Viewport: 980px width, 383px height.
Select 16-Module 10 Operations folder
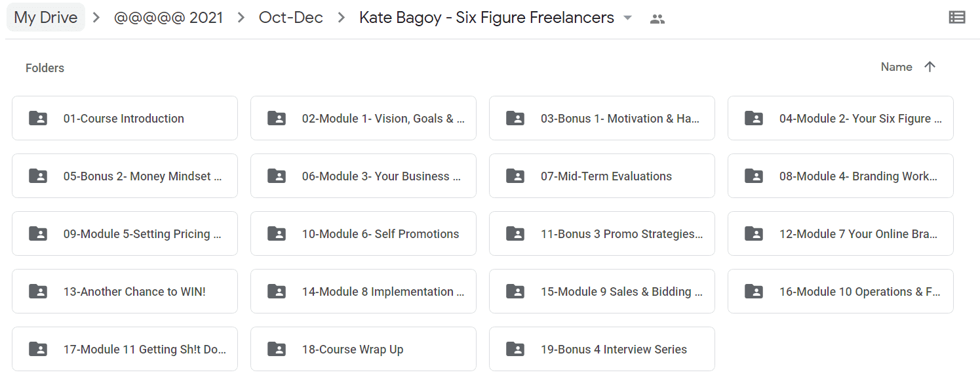[840, 291]
